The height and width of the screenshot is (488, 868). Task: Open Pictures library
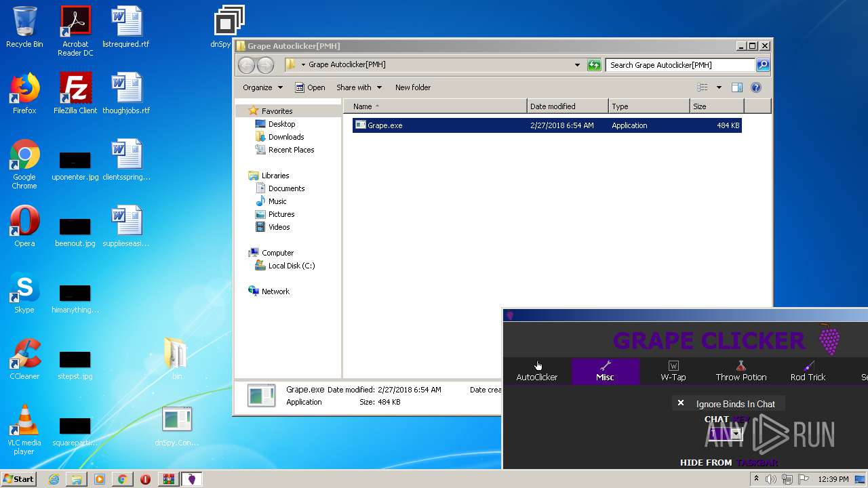coord(275,214)
